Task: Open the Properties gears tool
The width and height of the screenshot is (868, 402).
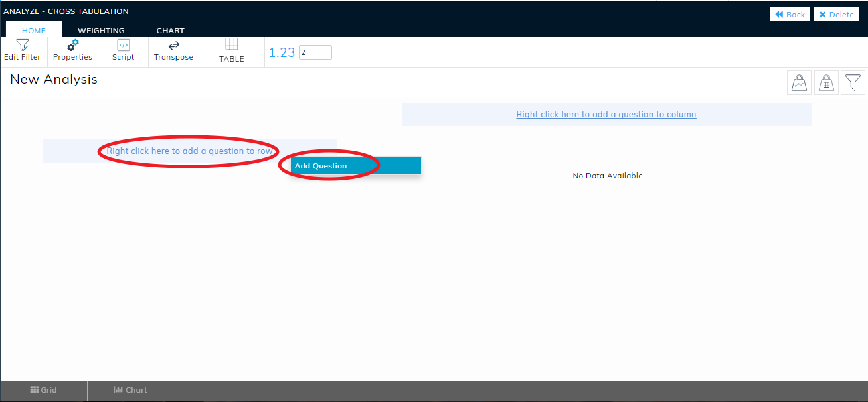Action: tap(72, 51)
